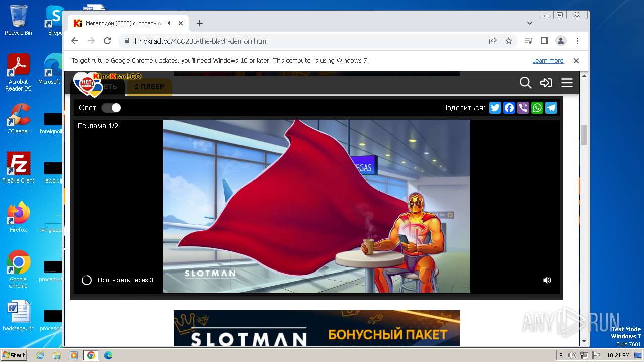Screen dimensions: 644x362
Task: Expand the tab search dropdown arrow
Action: [x=530, y=23]
